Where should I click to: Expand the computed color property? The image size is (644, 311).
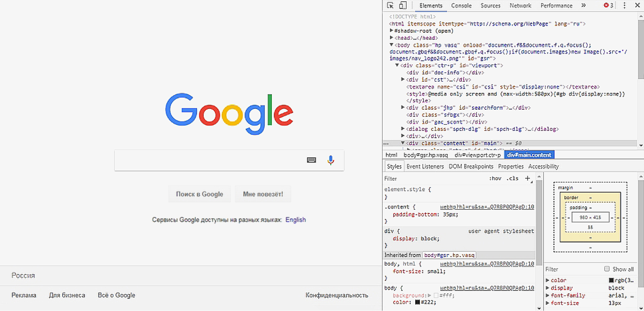click(x=548, y=280)
